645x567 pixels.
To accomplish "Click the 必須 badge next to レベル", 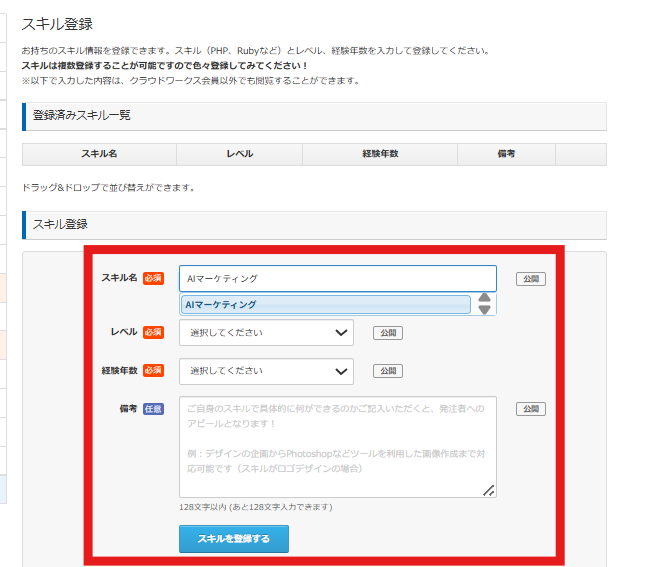I will pyautogui.click(x=153, y=332).
